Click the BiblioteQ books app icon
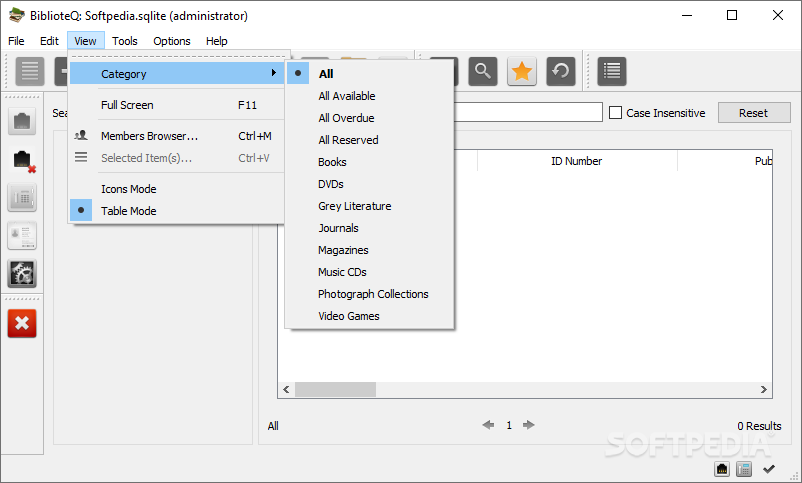This screenshot has width=802, height=483. [x=16, y=15]
